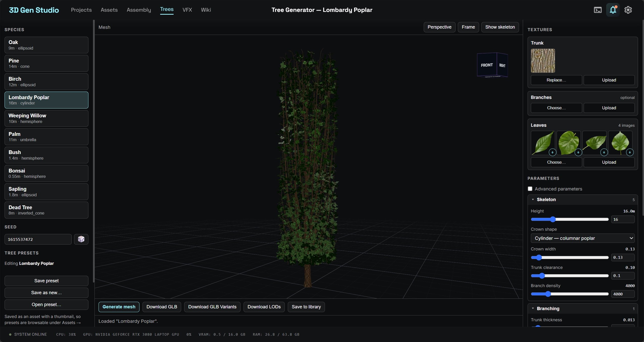644x342 pixels.
Task: Click the trunk bark texture thumbnail
Action: [543, 61]
